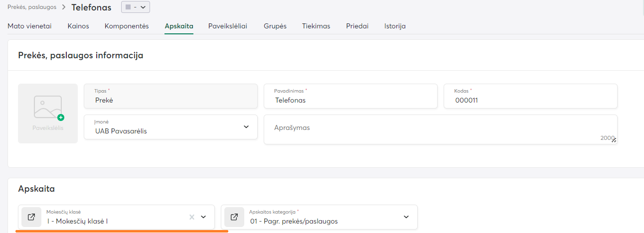Viewport: 644px width, 233px height.
Task: Click the Pavadinimas input field
Action: coord(350,100)
